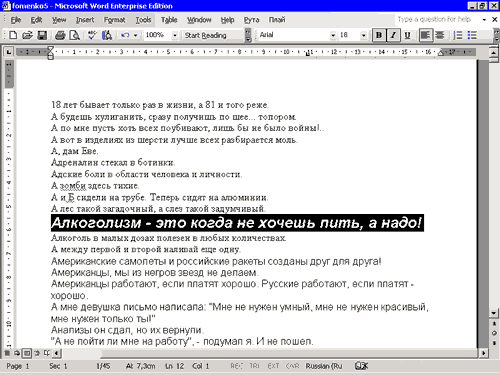Click the tab stop selector at ruler corner
Viewport: 500px width, 375px height.
8,52
